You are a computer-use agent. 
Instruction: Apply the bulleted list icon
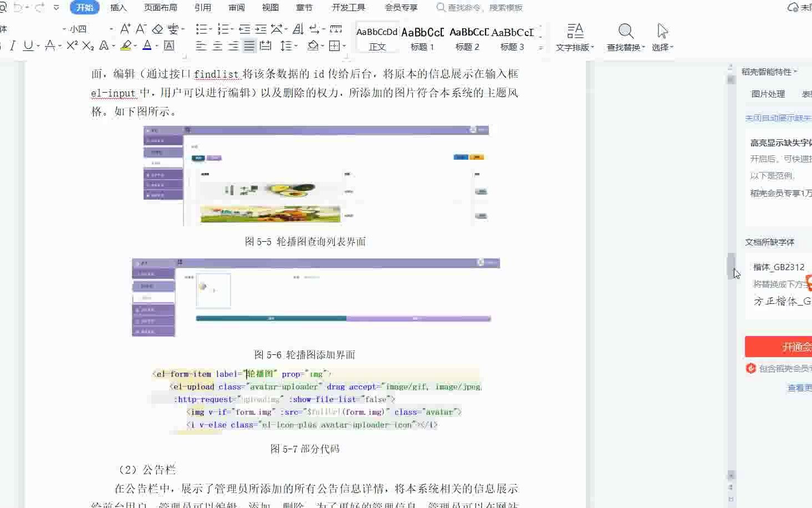(202, 29)
